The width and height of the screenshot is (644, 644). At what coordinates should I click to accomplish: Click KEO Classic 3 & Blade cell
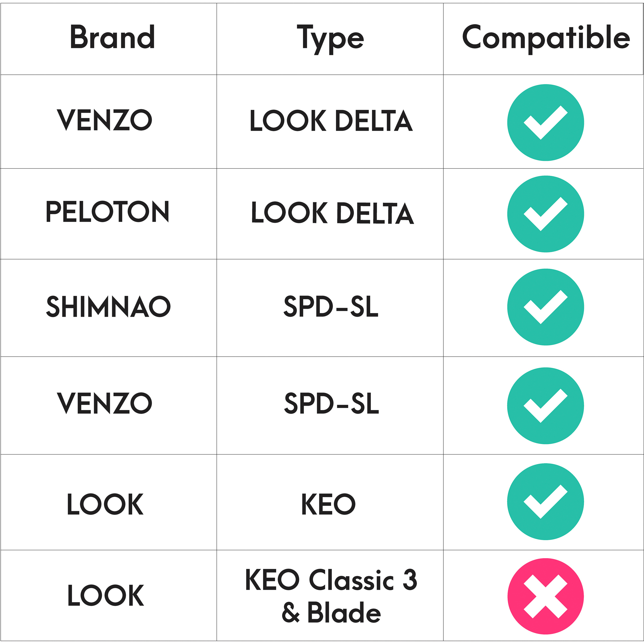331,596
